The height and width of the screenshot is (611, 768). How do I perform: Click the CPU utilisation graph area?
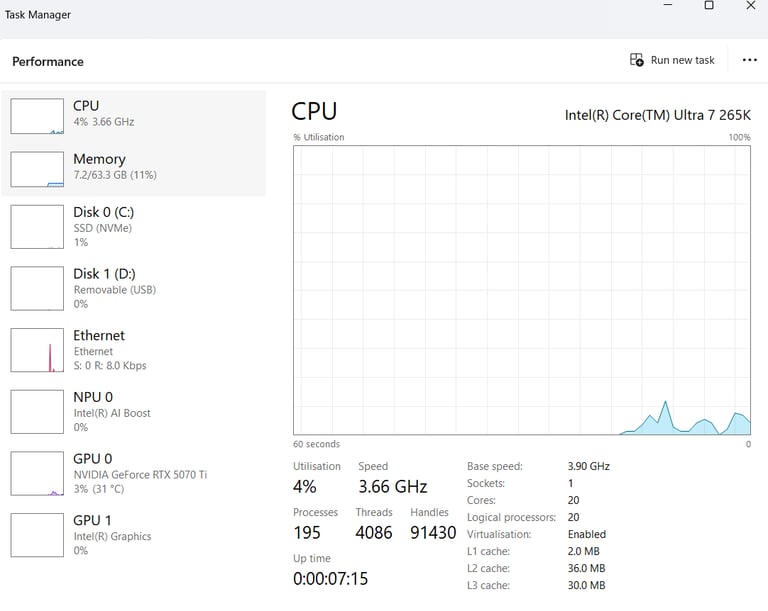[x=522, y=290]
